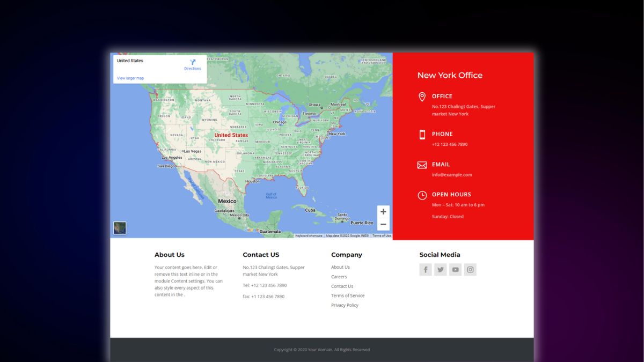This screenshot has width=644, height=362.
Task: Click the mobile Phone icon
Action: [x=422, y=135]
